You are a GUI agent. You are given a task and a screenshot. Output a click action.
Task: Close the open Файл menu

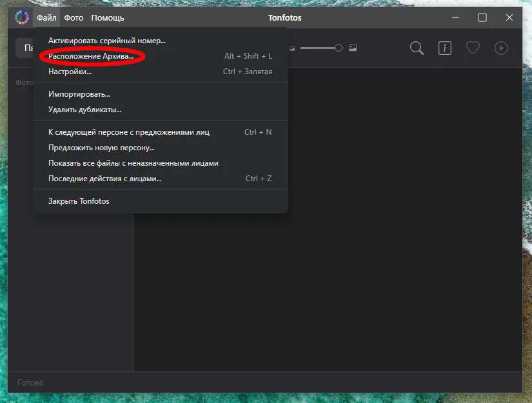pyautogui.click(x=46, y=17)
